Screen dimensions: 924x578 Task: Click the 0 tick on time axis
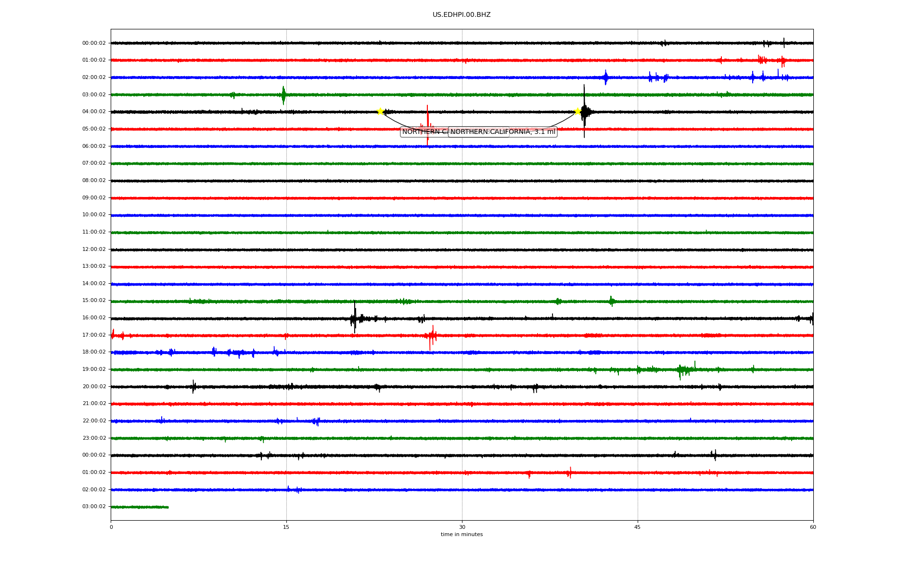(111, 527)
